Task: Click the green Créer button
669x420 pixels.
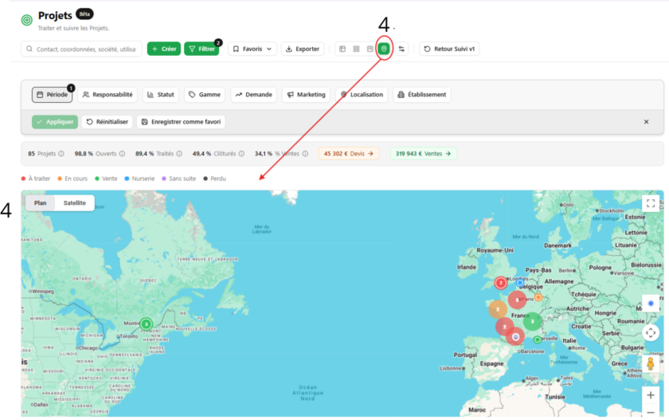Action: [x=164, y=49]
